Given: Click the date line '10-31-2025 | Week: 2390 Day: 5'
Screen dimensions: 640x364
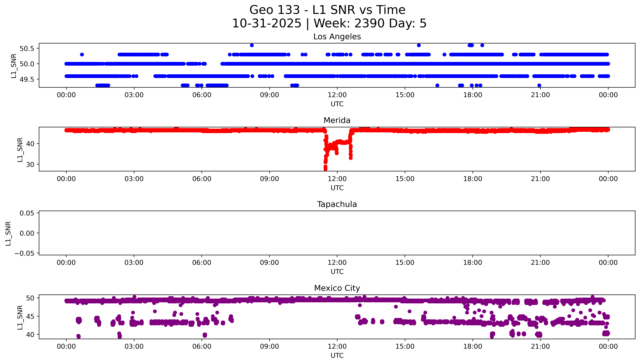Looking at the screenshot, I should (x=329, y=23).
